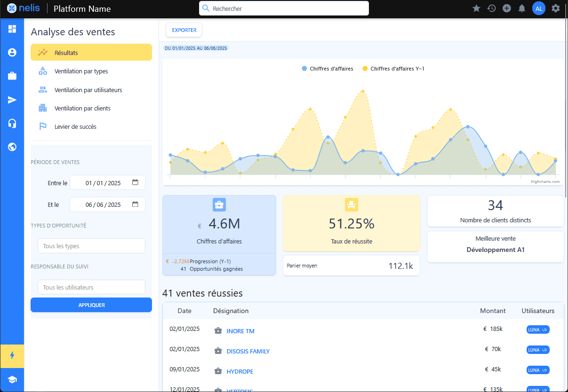
Task: Click the lightning bolt icon in the sidebar
Action: 12,355
